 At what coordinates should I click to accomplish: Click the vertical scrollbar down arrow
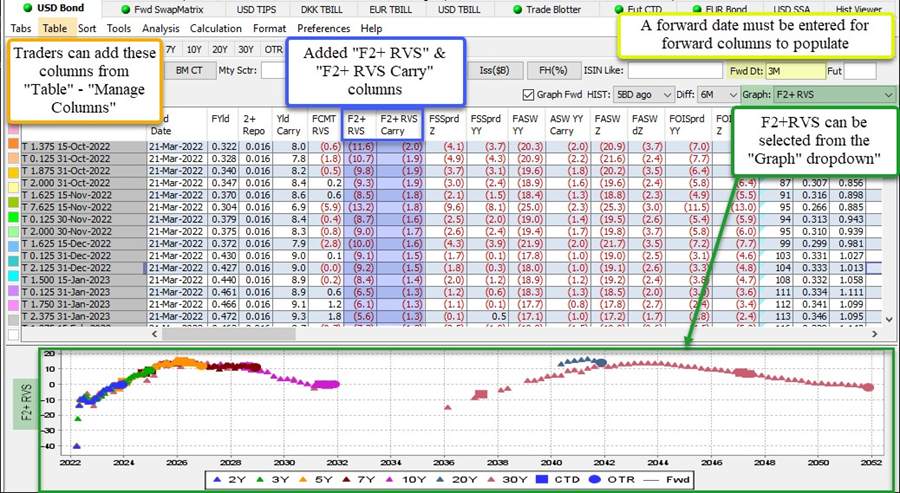pos(889,319)
